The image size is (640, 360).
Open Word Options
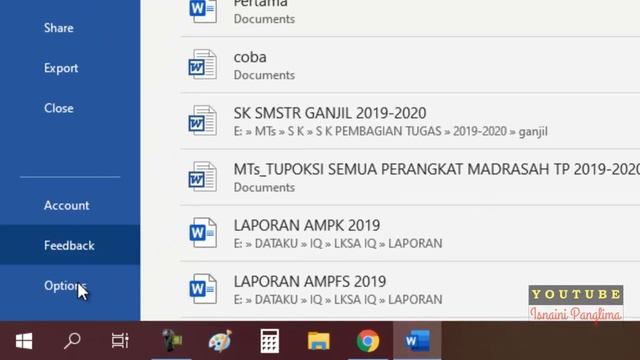[65, 285]
